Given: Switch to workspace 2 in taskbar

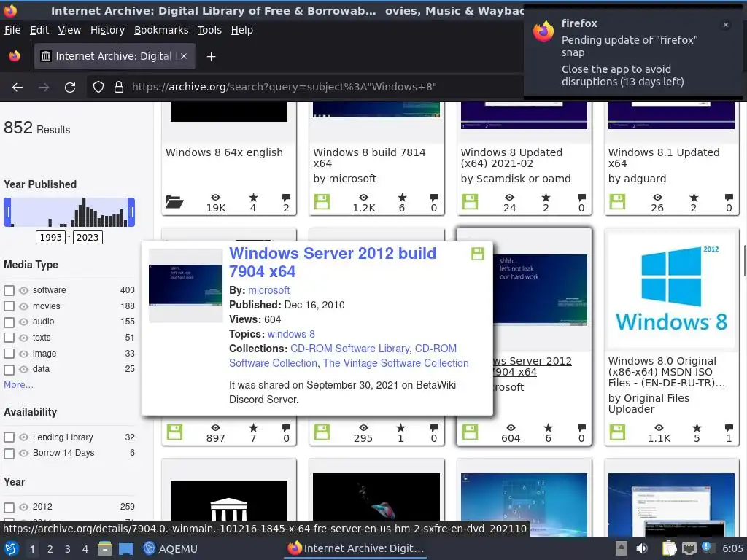Looking at the screenshot, I should pos(50,549).
